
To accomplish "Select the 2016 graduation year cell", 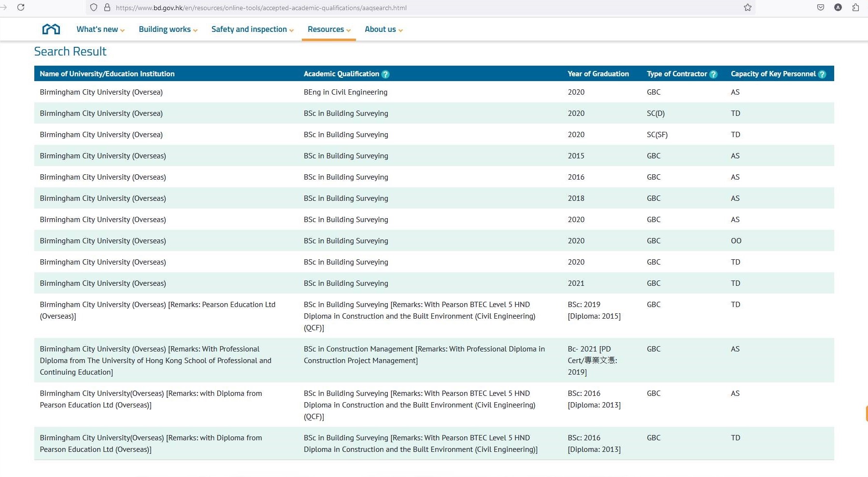I will tap(576, 177).
